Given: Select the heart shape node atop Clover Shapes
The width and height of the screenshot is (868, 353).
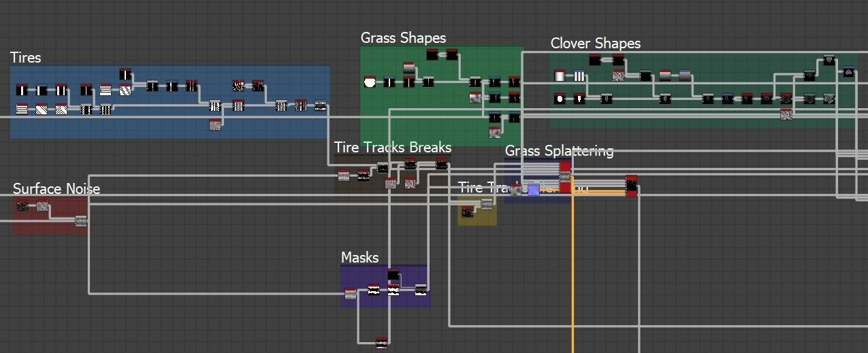Looking at the screenshot, I should (x=829, y=60).
